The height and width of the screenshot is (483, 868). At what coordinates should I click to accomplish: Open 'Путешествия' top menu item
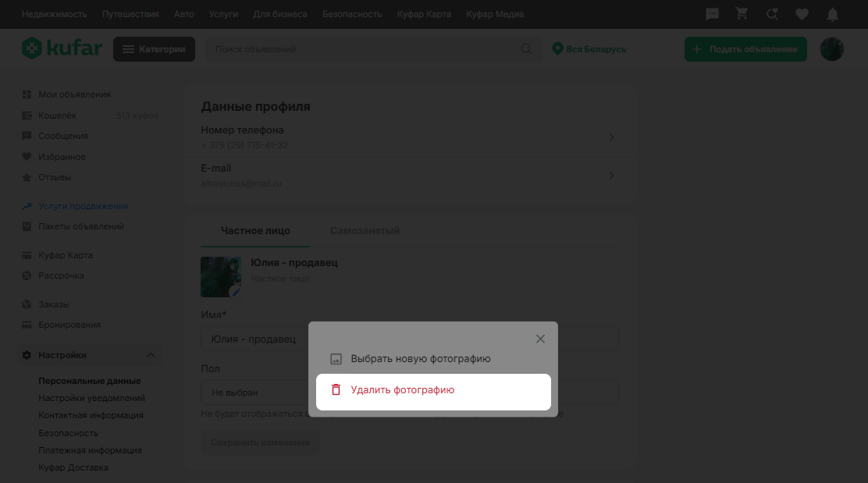[x=130, y=14]
